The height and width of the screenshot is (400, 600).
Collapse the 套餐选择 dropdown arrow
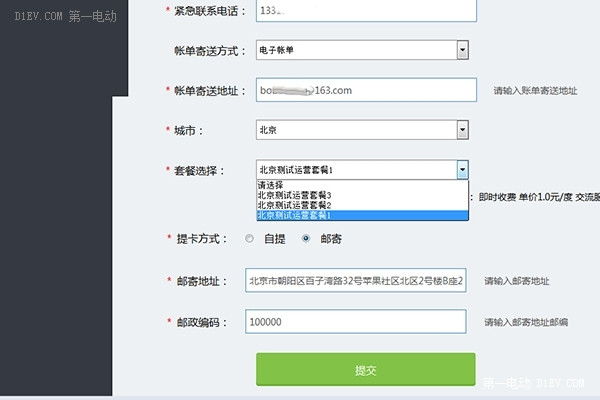tap(463, 170)
